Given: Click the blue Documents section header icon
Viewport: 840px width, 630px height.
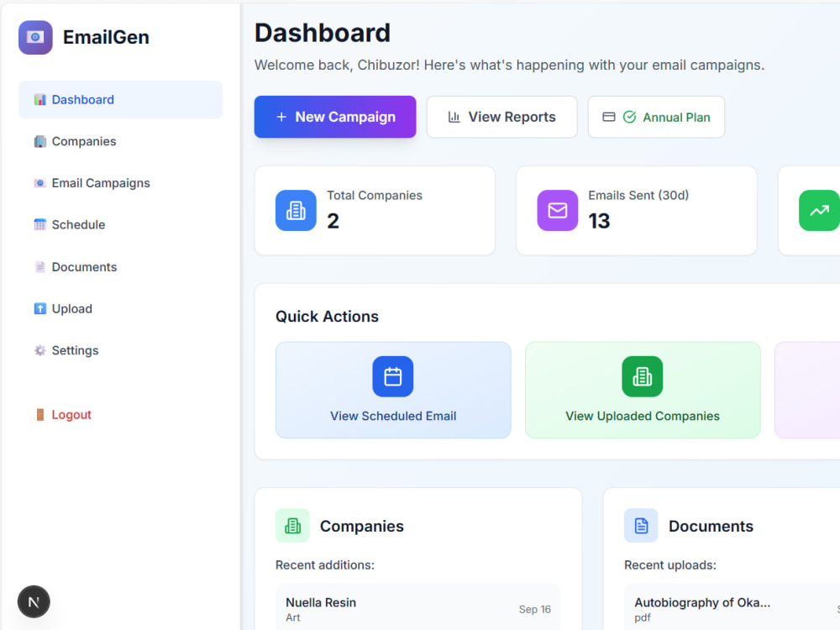Looking at the screenshot, I should [641, 526].
